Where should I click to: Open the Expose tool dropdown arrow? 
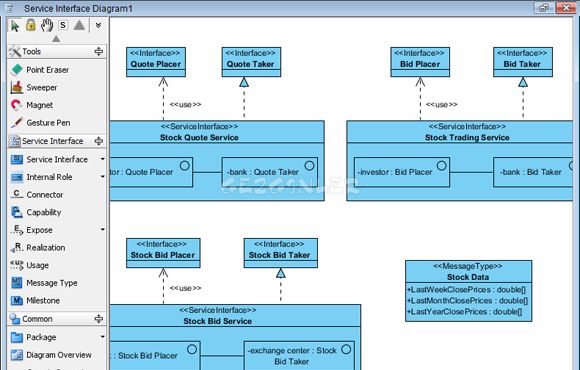click(102, 230)
